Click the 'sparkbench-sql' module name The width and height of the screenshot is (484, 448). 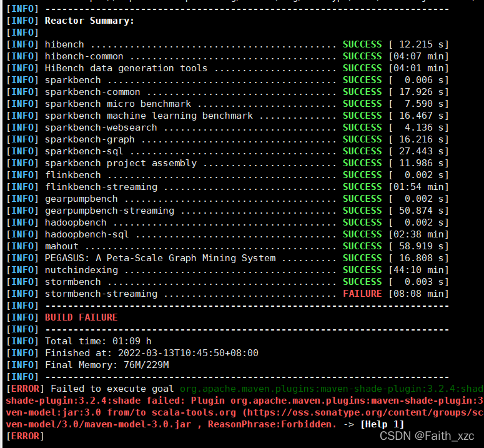84,151
